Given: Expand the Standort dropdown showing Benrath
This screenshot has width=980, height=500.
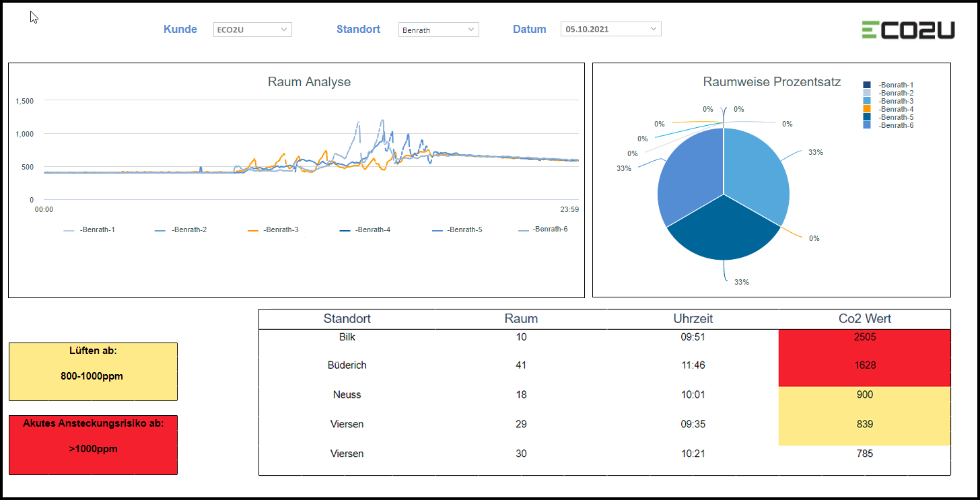Looking at the screenshot, I should coord(438,30).
